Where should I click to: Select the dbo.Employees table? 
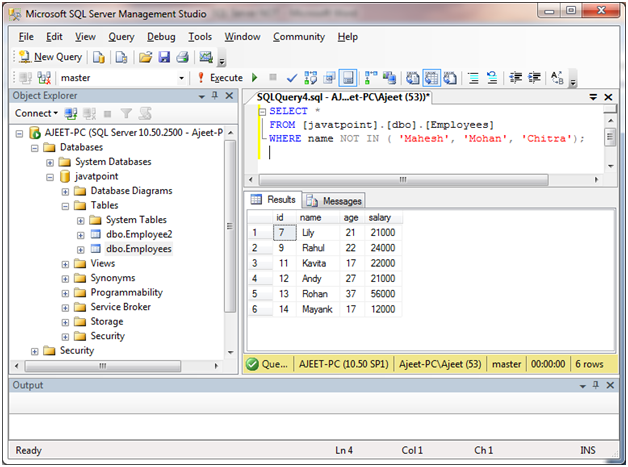click(139, 249)
